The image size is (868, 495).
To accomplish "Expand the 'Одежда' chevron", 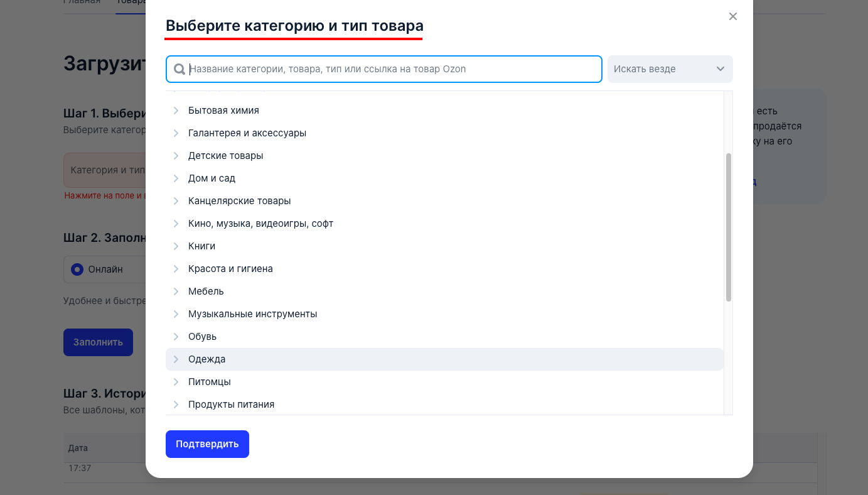I will [176, 359].
